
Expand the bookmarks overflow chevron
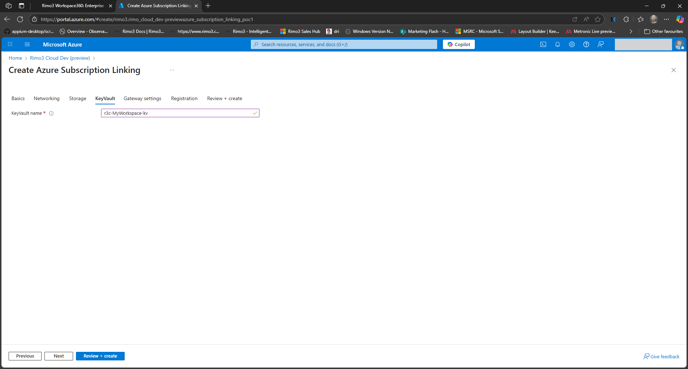[631, 31]
